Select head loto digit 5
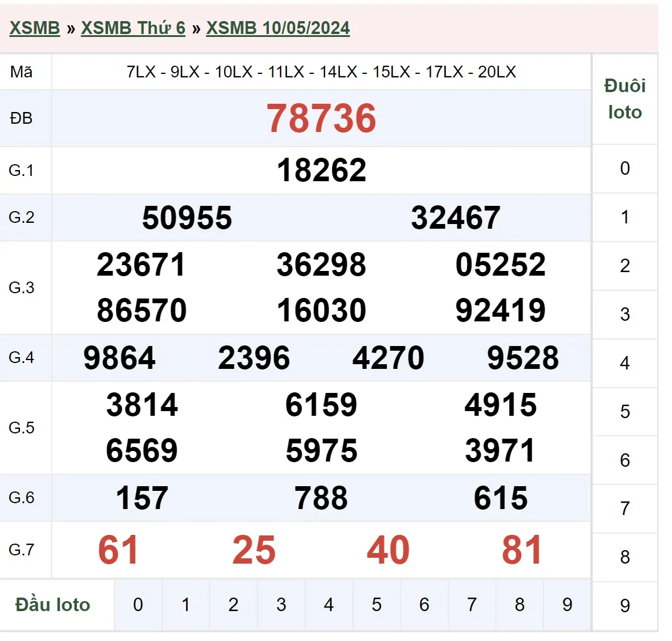 tap(377, 605)
